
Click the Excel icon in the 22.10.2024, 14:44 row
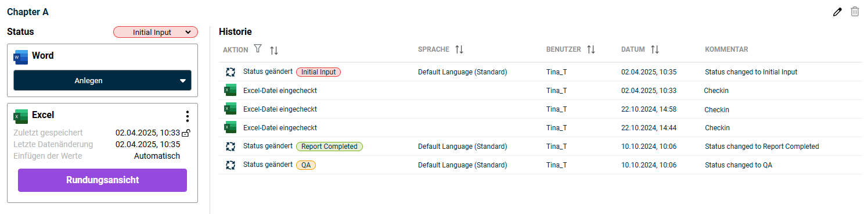tap(230, 127)
